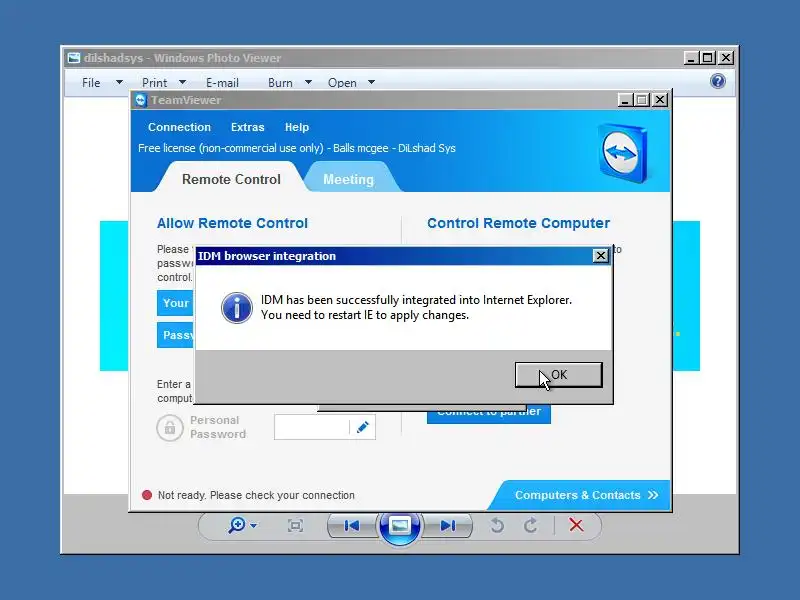Click the TeamViewer title bar icon
Image resolution: width=800 pixels, height=600 pixels.
141,100
